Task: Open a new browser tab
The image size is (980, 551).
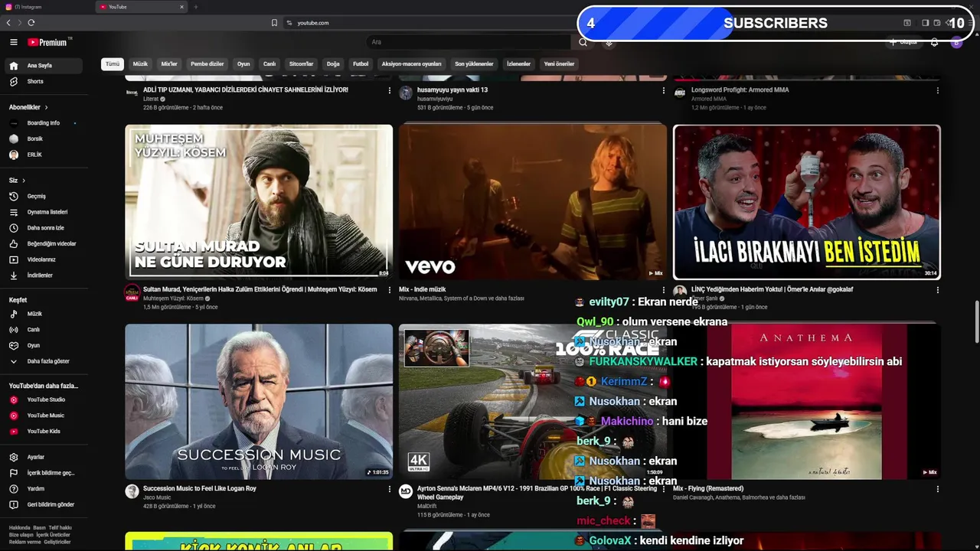Action: click(195, 7)
